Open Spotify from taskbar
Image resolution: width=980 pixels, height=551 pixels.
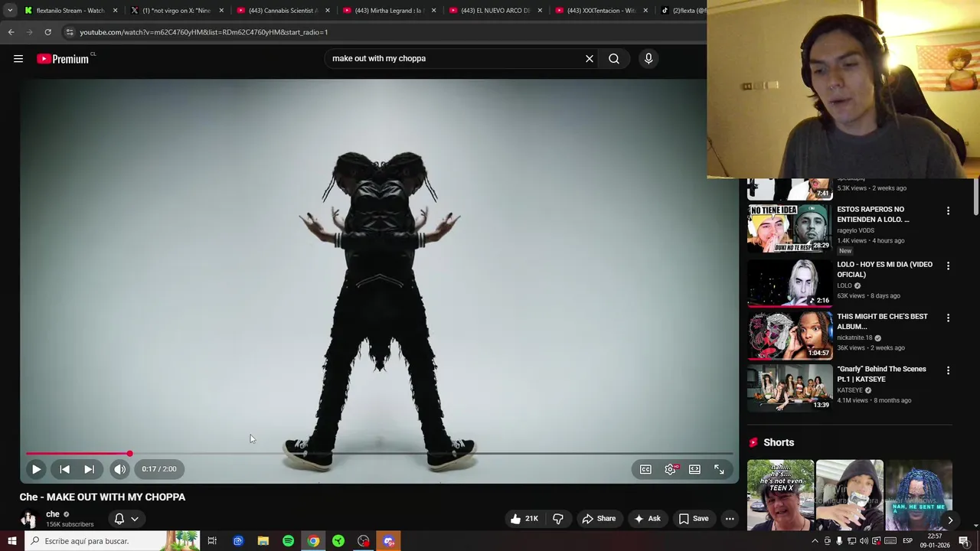pos(288,541)
